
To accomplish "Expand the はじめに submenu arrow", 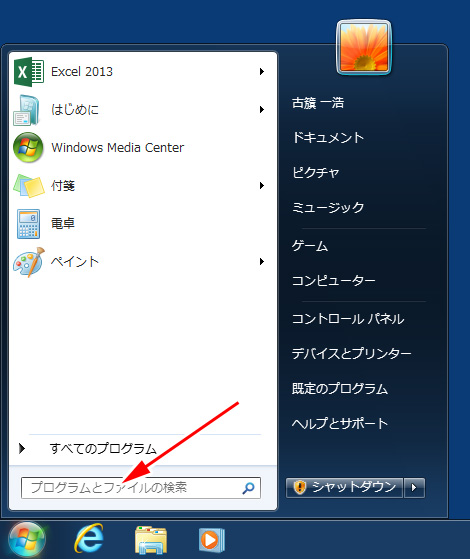I will coord(262,109).
